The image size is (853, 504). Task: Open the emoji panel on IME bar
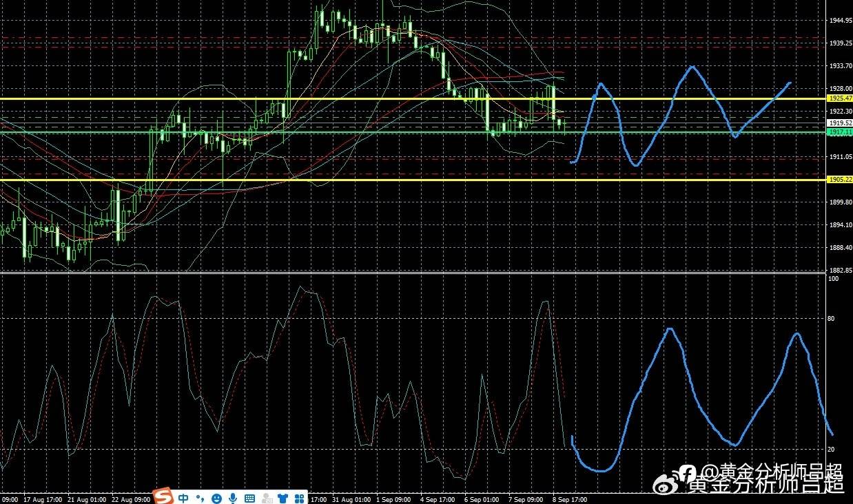point(216,498)
